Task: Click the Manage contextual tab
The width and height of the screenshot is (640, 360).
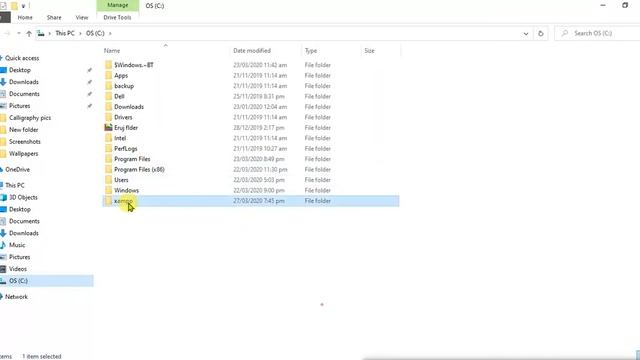Action: (118, 5)
